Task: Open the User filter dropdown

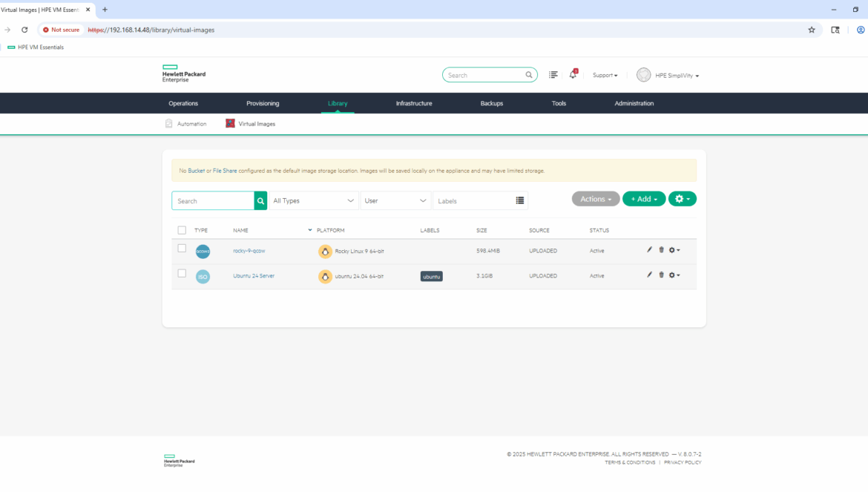Action: click(x=395, y=201)
